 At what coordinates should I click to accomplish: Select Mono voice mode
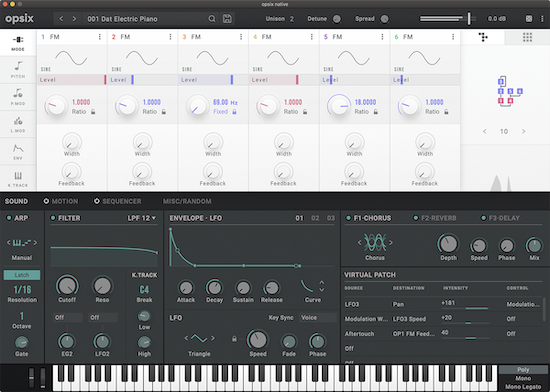523,378
